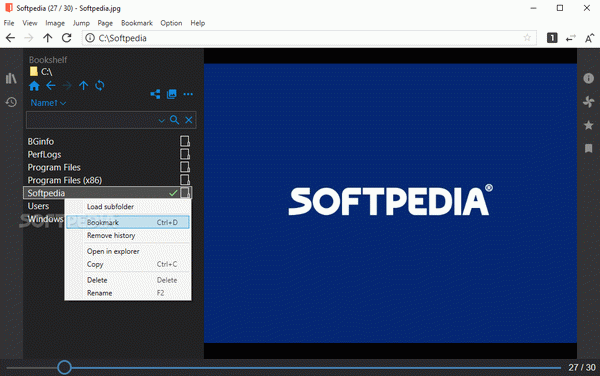Click the folder icon beside Program Files (x86)
600x376 pixels.
(185, 180)
